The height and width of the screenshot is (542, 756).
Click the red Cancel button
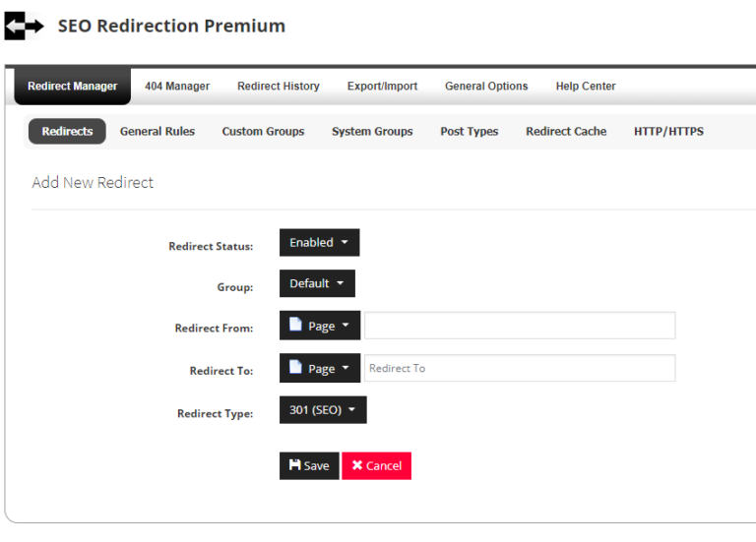click(376, 465)
